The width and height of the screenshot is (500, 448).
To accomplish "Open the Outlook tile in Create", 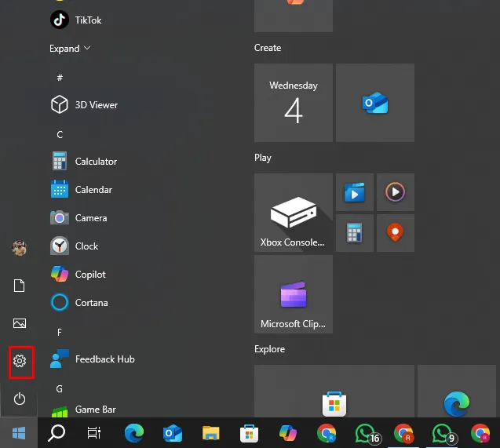I will (x=375, y=103).
